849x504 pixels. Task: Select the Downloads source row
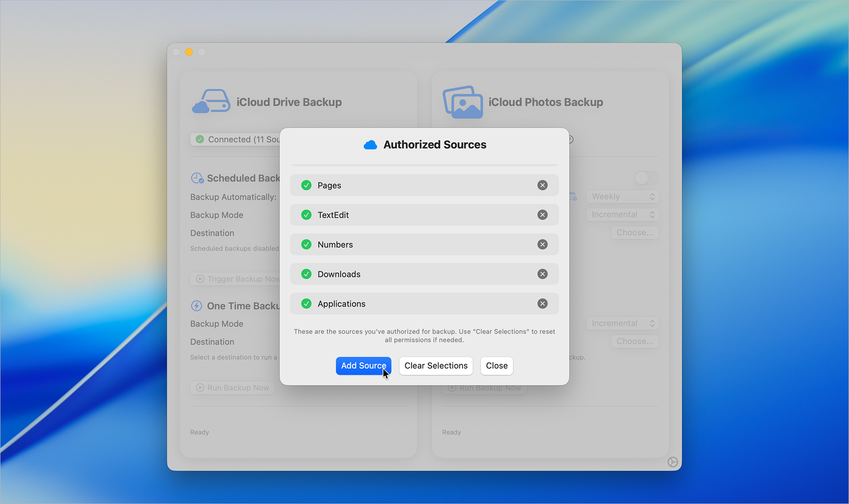point(424,274)
